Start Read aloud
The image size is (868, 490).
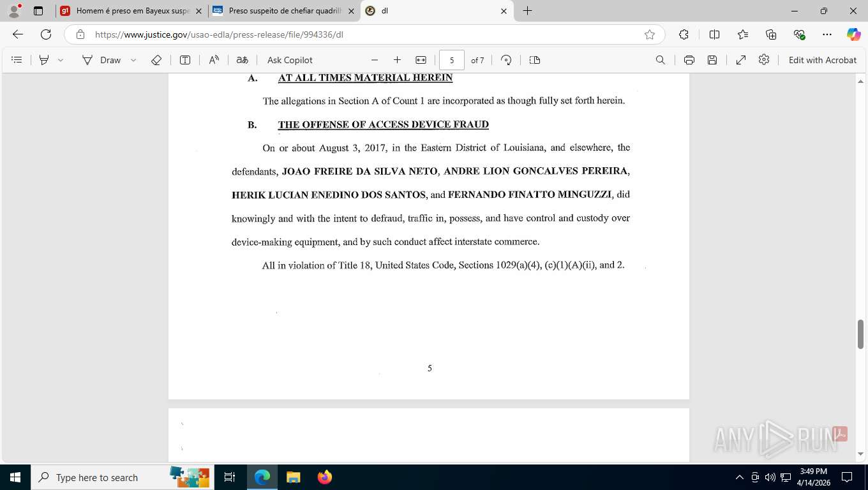pos(214,60)
